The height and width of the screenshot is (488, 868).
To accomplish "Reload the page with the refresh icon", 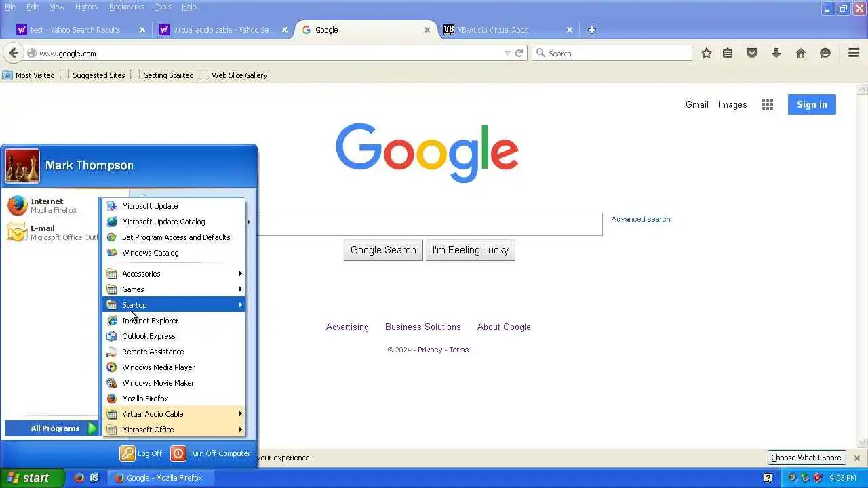I will pos(519,53).
